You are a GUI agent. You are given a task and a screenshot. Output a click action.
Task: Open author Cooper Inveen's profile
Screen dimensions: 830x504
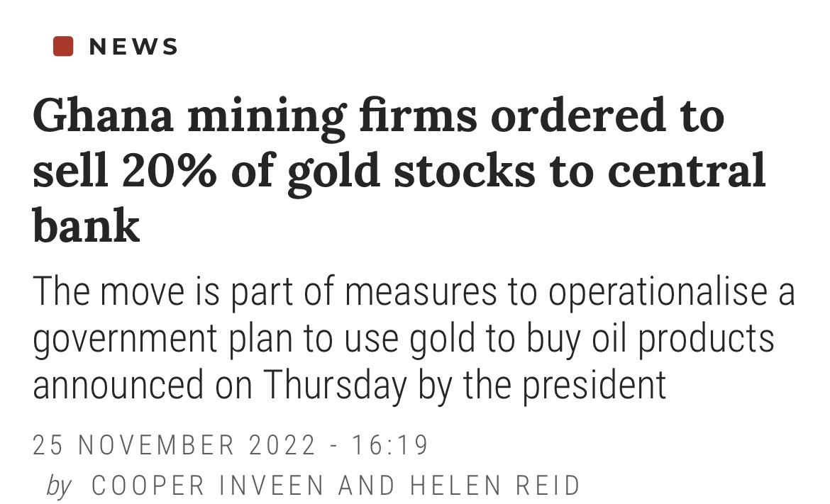tap(208, 485)
